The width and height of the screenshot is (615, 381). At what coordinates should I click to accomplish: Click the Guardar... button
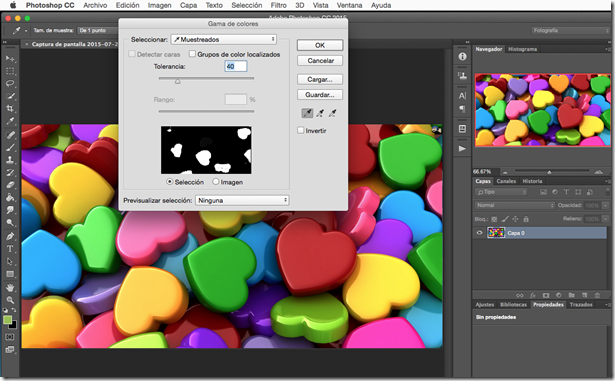point(320,95)
